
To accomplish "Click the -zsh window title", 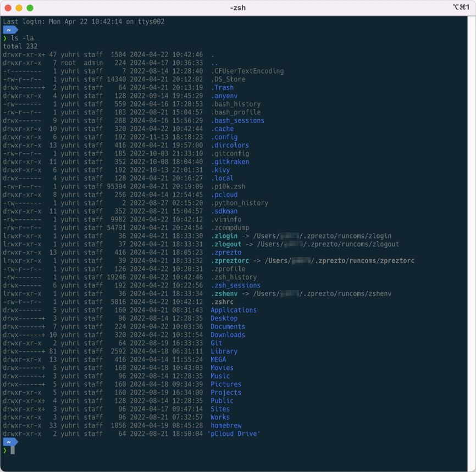I will pyautogui.click(x=237, y=8).
